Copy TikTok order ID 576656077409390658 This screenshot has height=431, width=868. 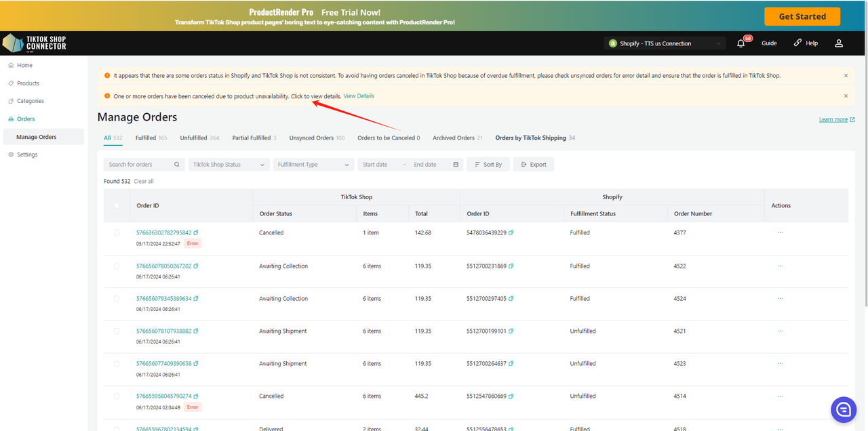coord(196,364)
